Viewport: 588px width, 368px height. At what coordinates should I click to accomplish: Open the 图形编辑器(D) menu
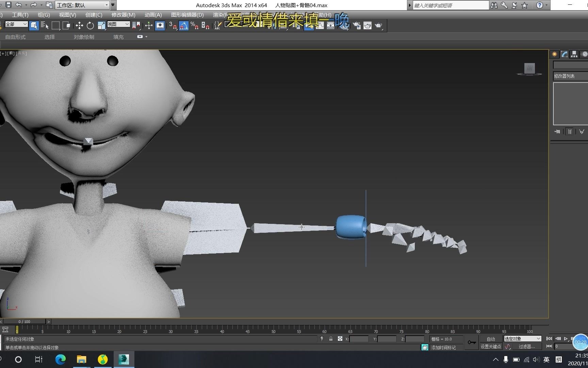pos(187,15)
